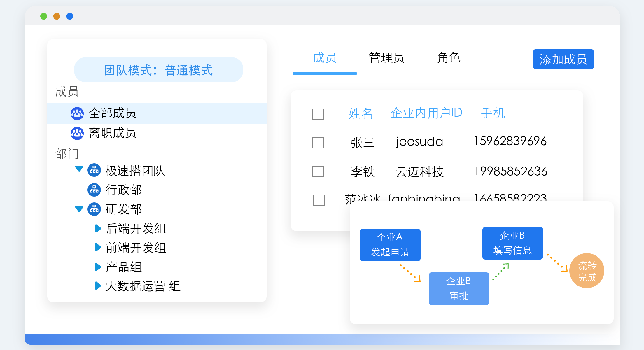Click the blue window dot
This screenshot has height=350, width=644.
70,16
